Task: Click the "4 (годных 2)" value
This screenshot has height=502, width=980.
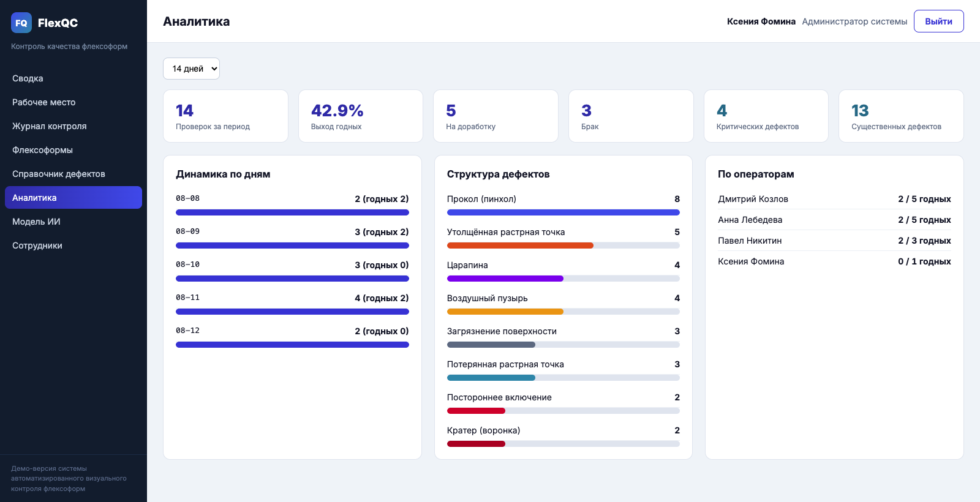Action: click(382, 298)
